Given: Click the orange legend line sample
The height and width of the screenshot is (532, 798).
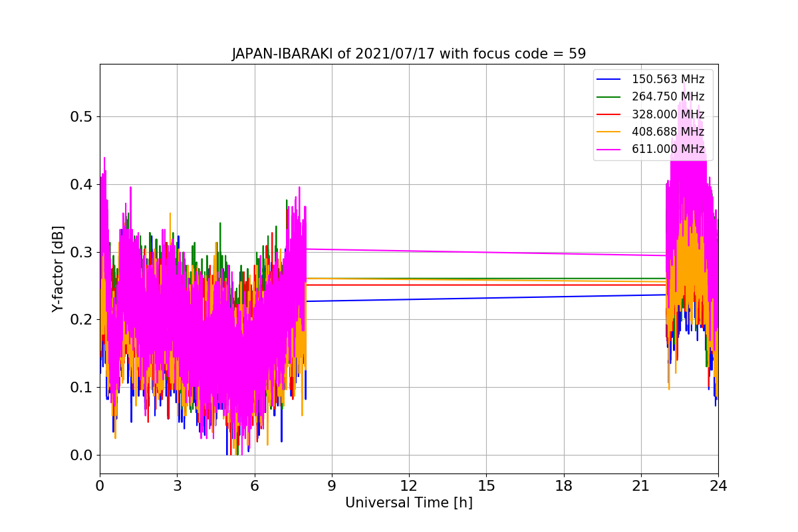Looking at the screenshot, I should [x=608, y=132].
